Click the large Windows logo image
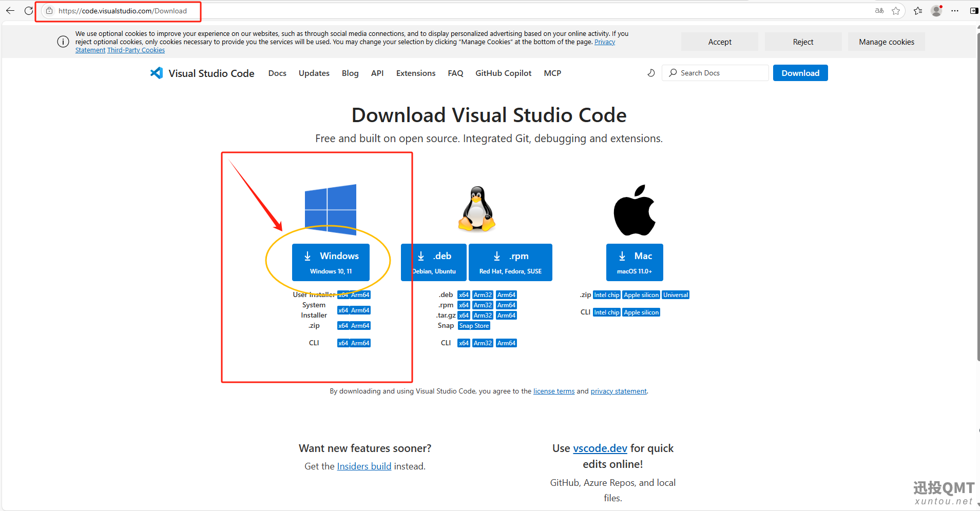Viewport: 980px width, 511px height. tap(331, 209)
